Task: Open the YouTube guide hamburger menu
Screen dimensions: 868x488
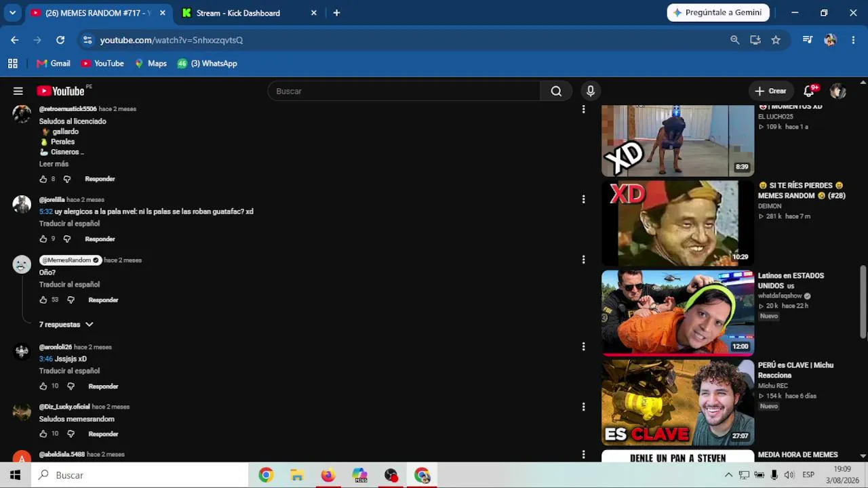Action: (18, 91)
